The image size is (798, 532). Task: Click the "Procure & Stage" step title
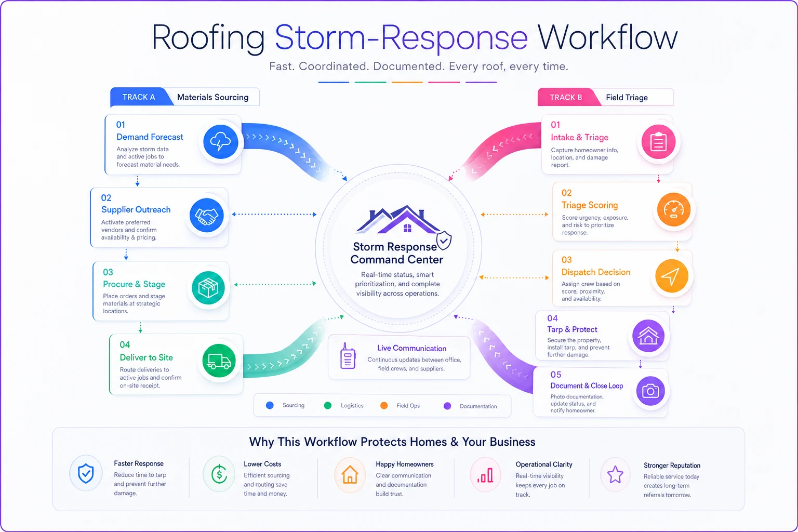pos(134,284)
